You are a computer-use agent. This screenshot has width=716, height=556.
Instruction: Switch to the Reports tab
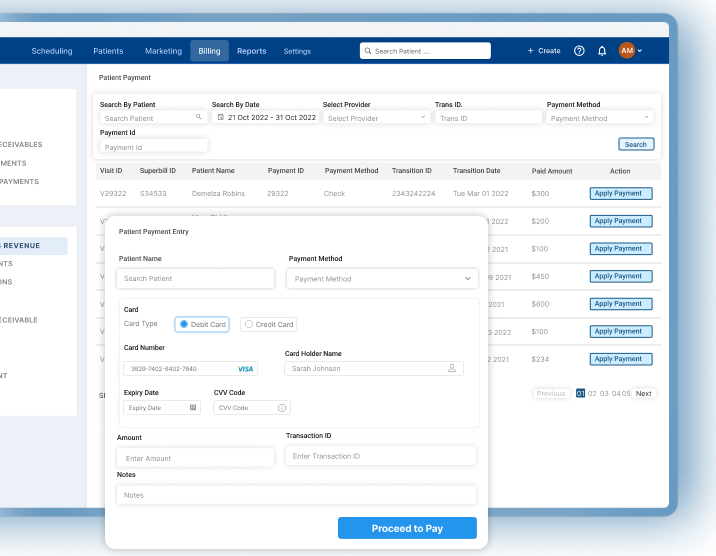click(x=252, y=51)
